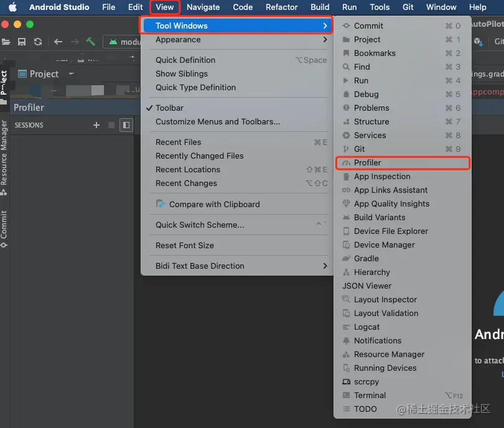Open JSON Viewer tool window
Viewport: 504px width, 428px height.
[403, 286]
